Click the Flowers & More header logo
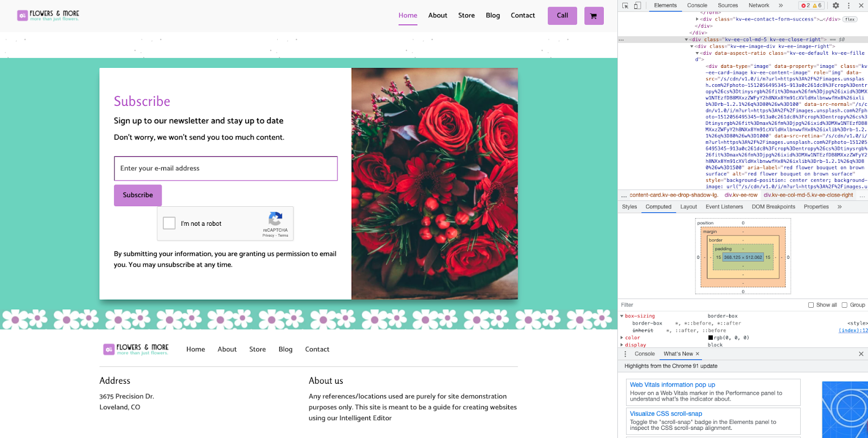This screenshot has height=438, width=868. coord(48,15)
